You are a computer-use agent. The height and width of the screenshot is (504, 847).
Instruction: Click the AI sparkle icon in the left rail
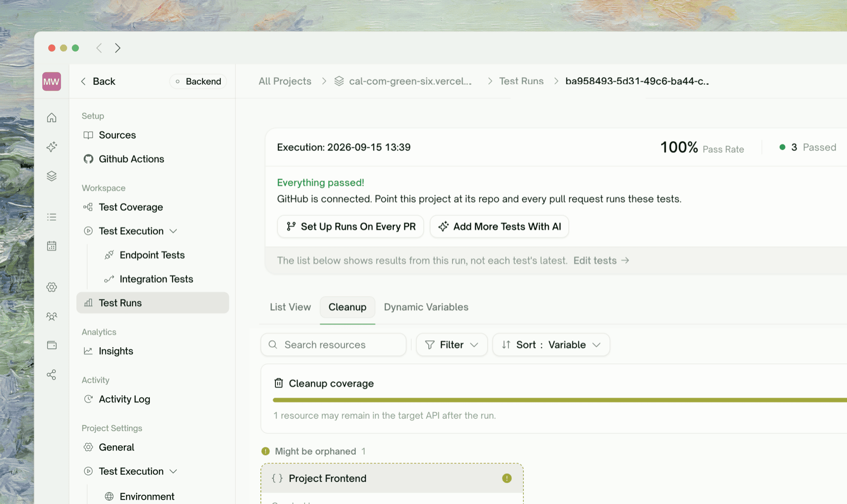[51, 147]
